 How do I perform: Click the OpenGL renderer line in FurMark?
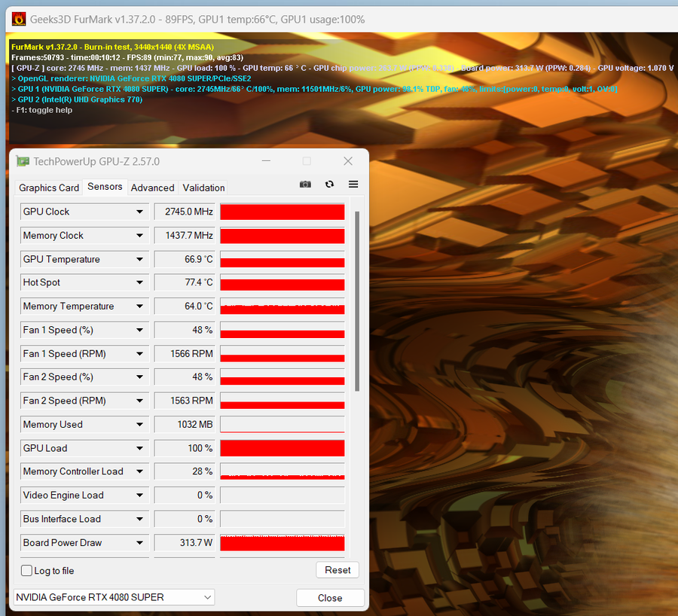pyautogui.click(x=131, y=78)
